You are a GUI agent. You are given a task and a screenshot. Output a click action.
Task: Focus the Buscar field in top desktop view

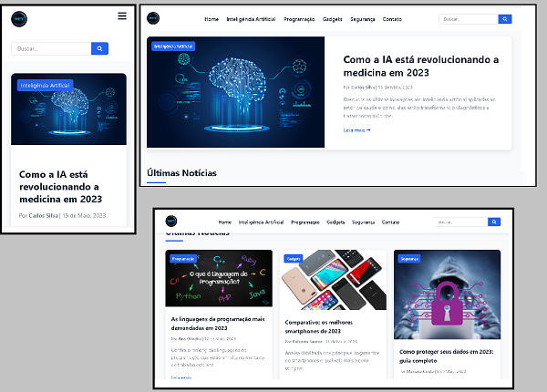469,19
